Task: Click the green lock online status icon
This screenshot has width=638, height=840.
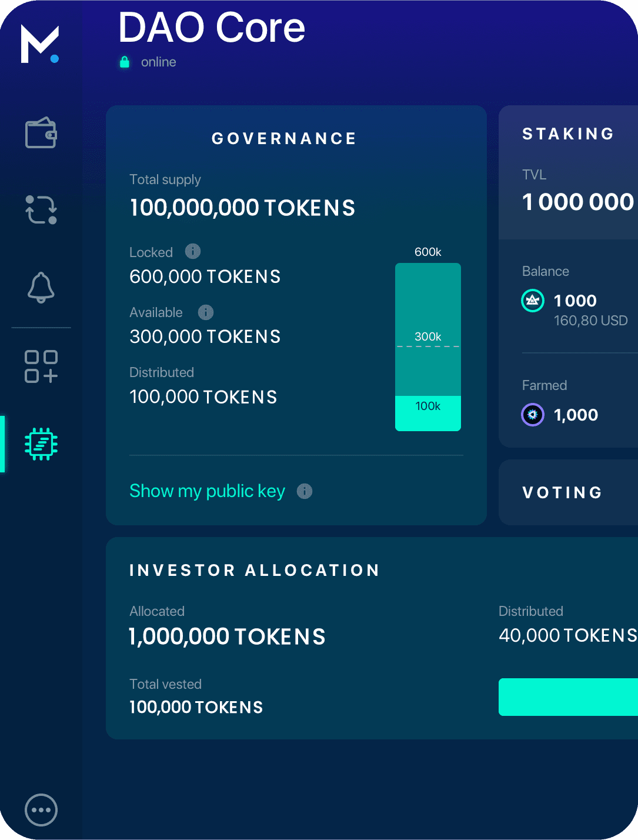Action: 125,62
